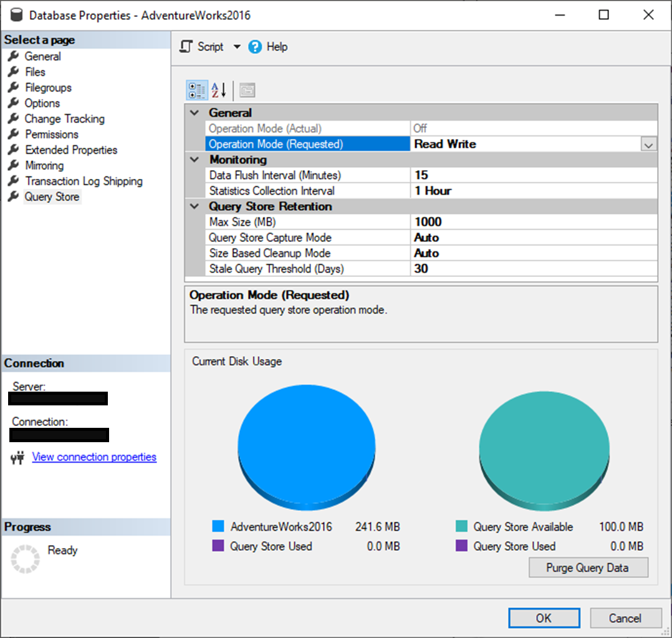Select the Stale Query Threshold (Days) label

pyautogui.click(x=276, y=269)
